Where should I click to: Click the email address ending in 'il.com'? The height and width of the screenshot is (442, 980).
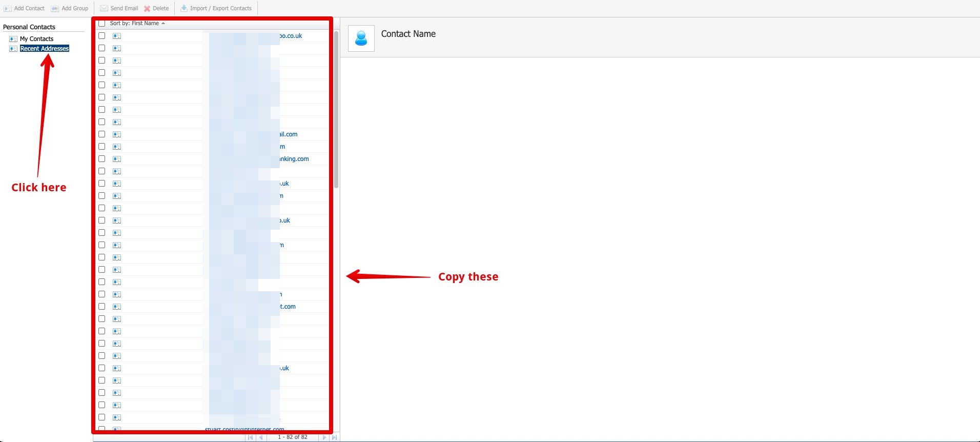(288, 134)
